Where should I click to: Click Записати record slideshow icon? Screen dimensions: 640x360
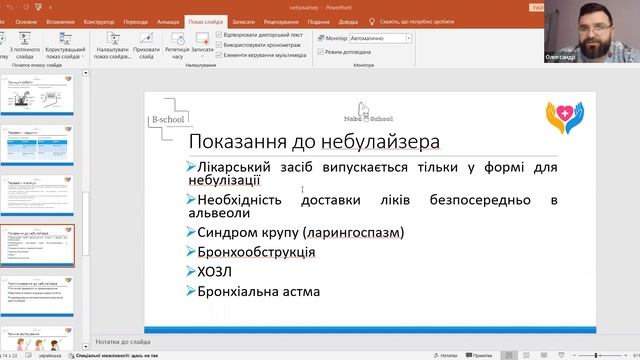202,39
